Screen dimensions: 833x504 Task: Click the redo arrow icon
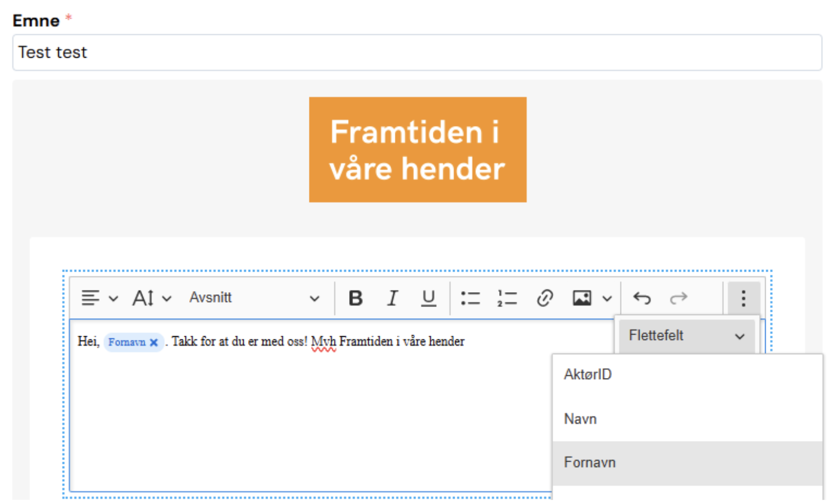click(x=678, y=298)
